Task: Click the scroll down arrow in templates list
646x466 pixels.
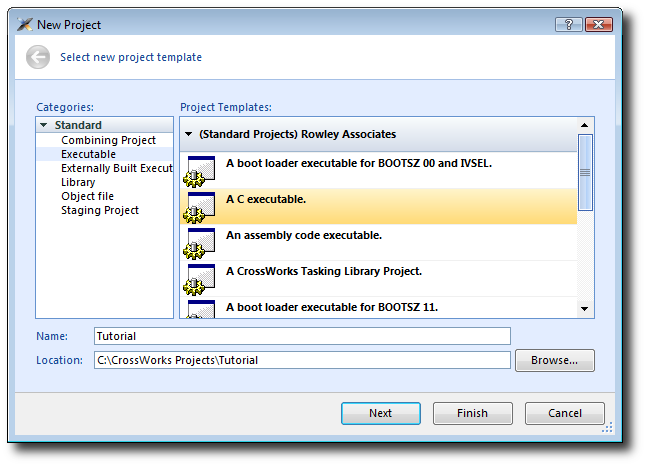Action: (x=585, y=309)
